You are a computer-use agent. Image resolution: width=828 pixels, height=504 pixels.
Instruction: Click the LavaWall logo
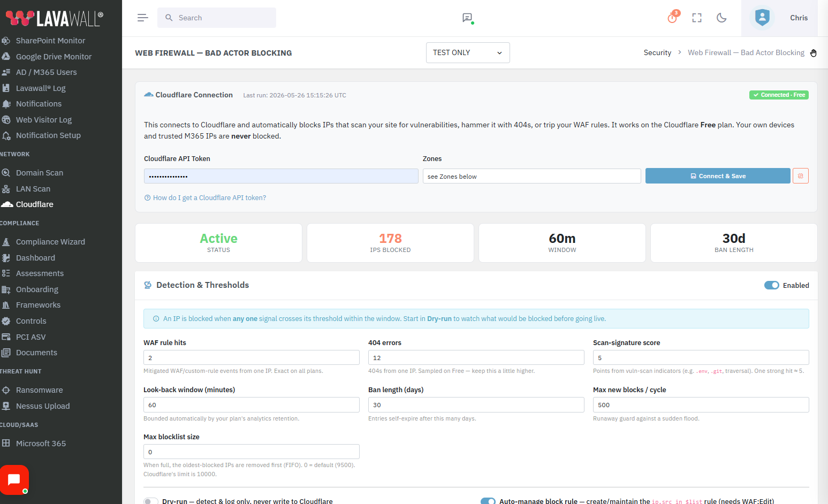click(54, 18)
